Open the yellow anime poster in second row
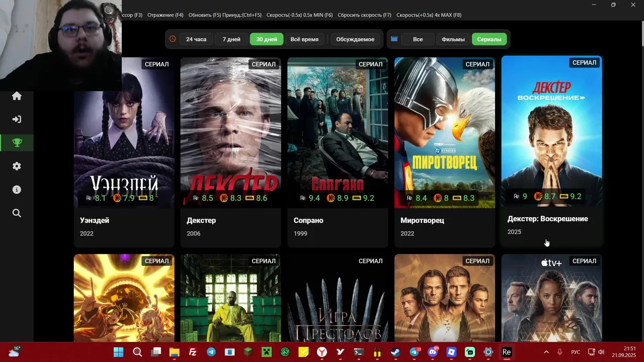Image resolution: width=644 pixels, height=362 pixels. 124,298
